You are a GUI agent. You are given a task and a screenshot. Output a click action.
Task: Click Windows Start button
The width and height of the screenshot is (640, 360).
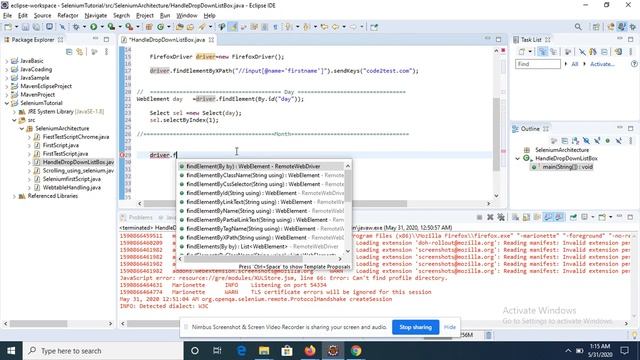(x=11, y=351)
